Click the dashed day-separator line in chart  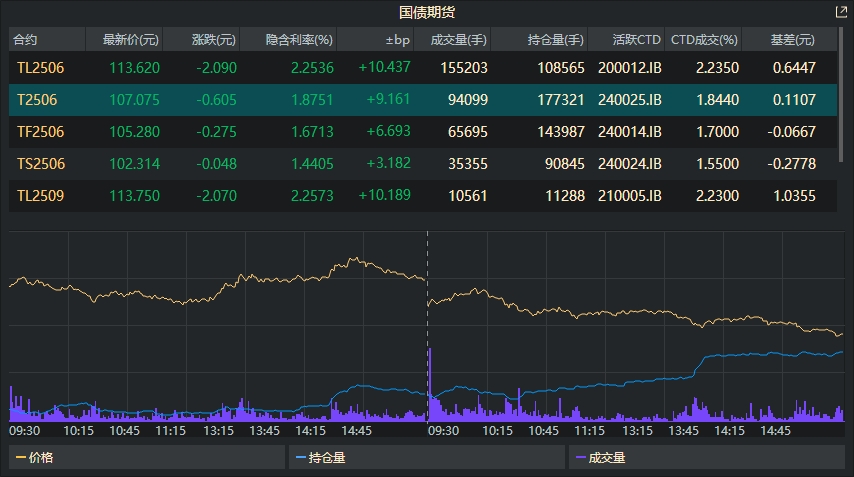428,300
